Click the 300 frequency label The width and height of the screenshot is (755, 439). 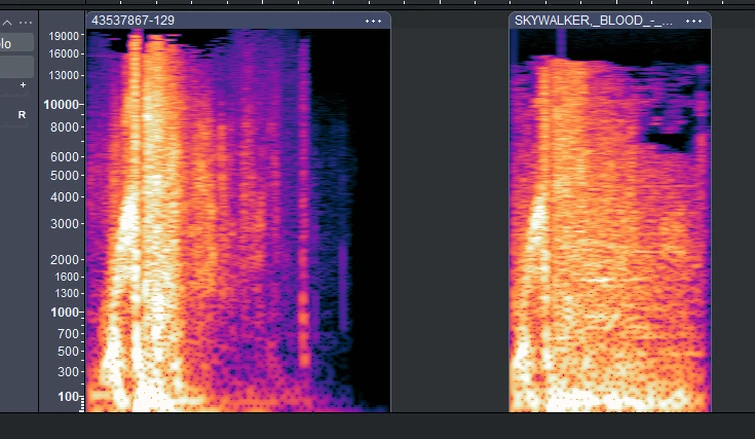click(x=68, y=372)
